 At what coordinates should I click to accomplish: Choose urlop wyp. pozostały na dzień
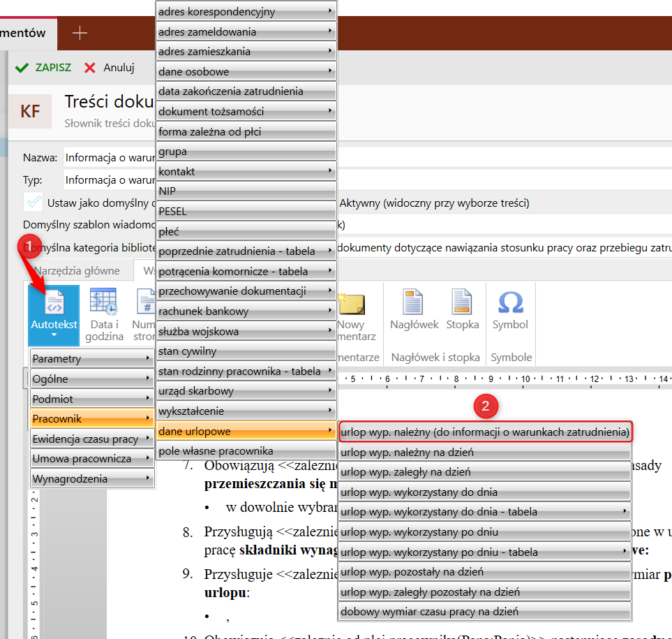point(485,572)
